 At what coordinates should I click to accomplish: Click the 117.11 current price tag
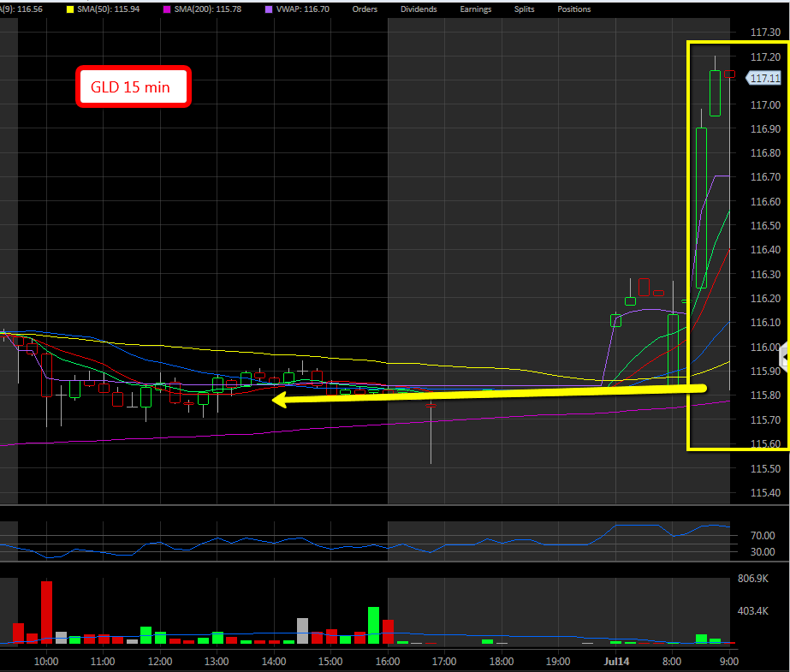pos(763,78)
